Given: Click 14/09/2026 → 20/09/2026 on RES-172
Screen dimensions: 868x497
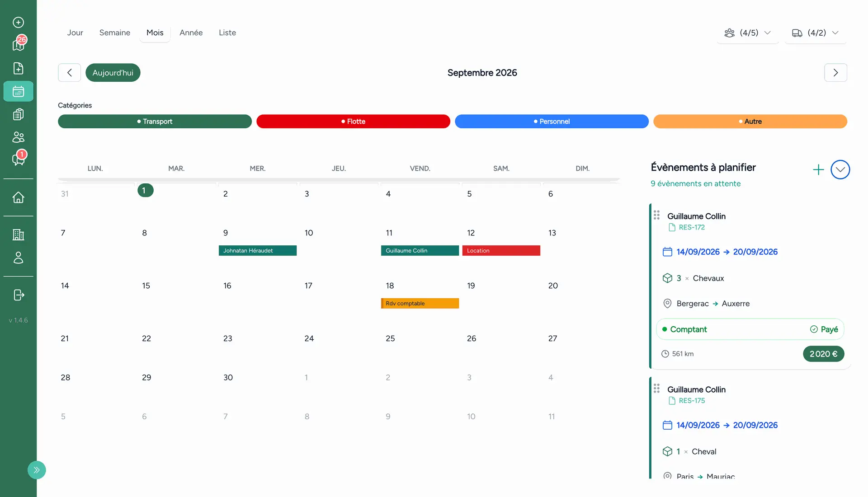Looking at the screenshot, I should point(727,252).
